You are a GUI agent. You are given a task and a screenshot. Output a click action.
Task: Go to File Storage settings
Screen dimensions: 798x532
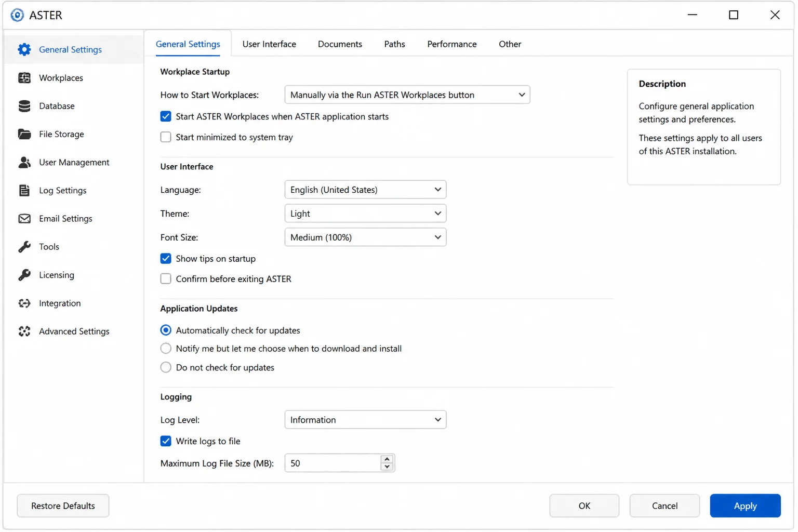74,134
